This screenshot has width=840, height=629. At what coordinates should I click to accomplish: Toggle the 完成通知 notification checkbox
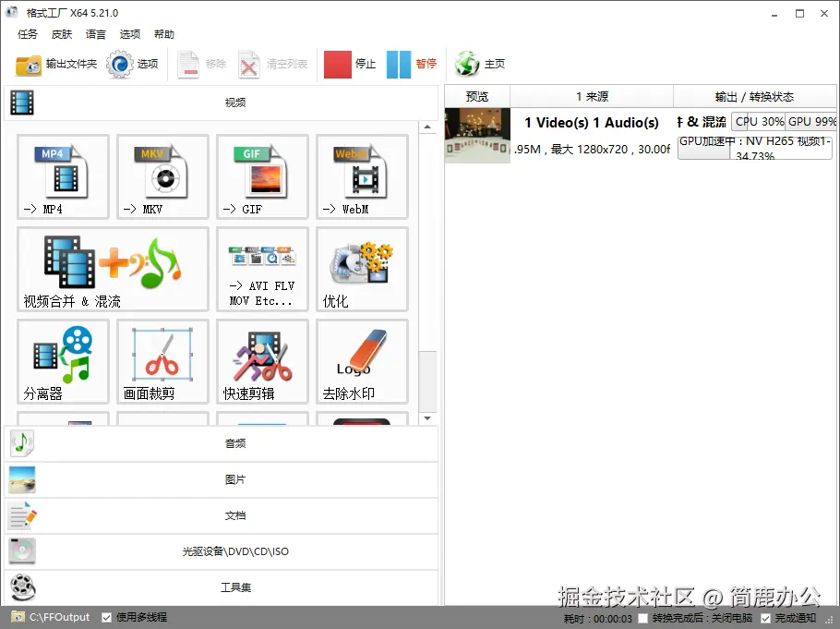[x=765, y=617]
